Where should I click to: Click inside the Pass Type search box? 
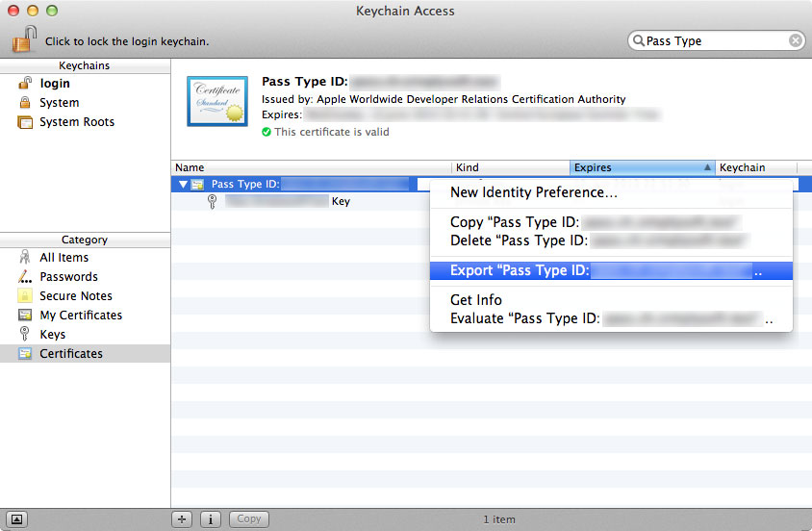point(717,40)
